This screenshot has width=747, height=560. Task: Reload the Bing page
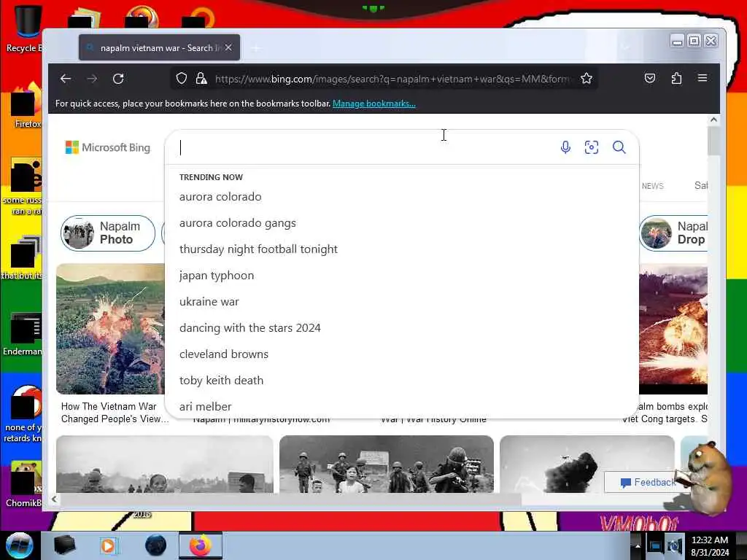click(118, 79)
